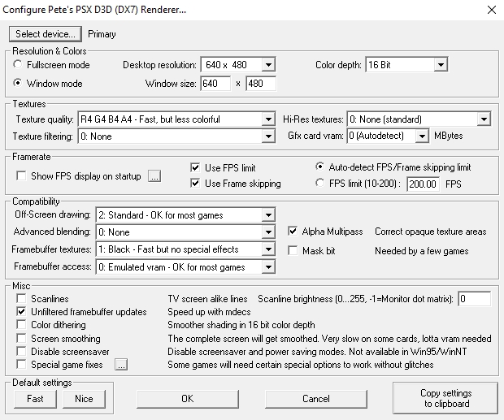Enable the Special game fixes checkbox

(21, 365)
